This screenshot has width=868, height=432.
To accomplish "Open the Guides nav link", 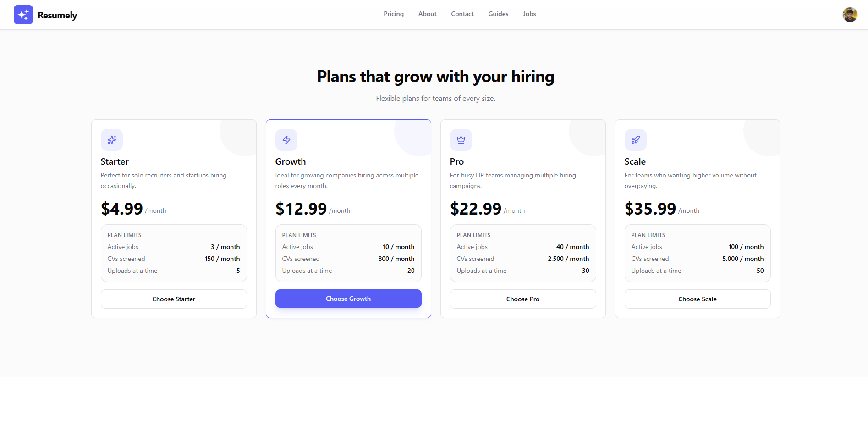I will pyautogui.click(x=498, y=14).
